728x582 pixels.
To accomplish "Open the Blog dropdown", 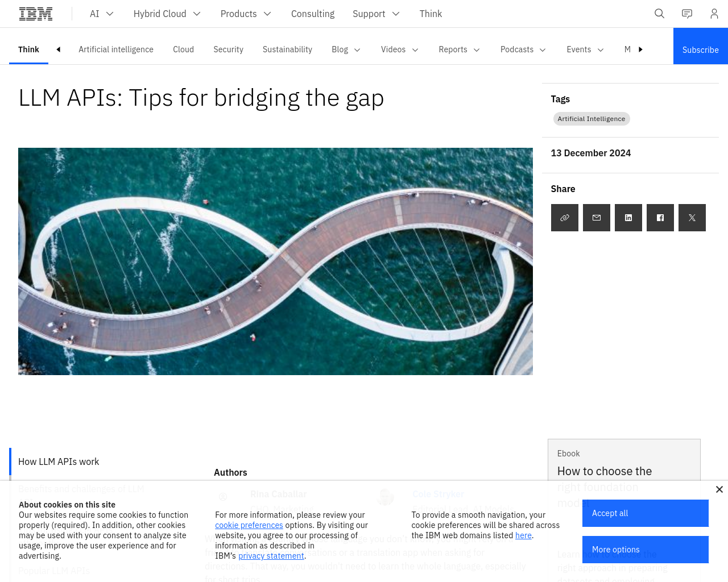I will point(346,49).
